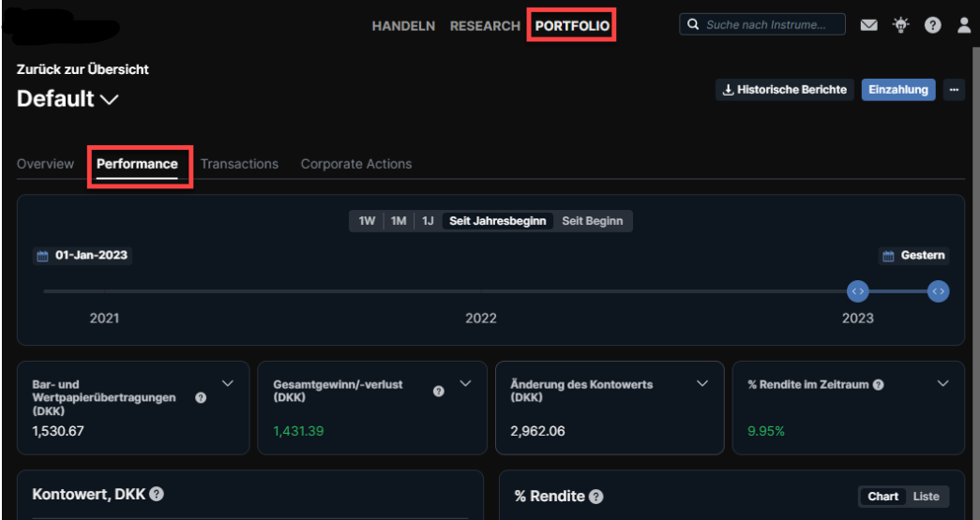Switch return view to Liste
This screenshot has width=980, height=520.
(x=926, y=497)
